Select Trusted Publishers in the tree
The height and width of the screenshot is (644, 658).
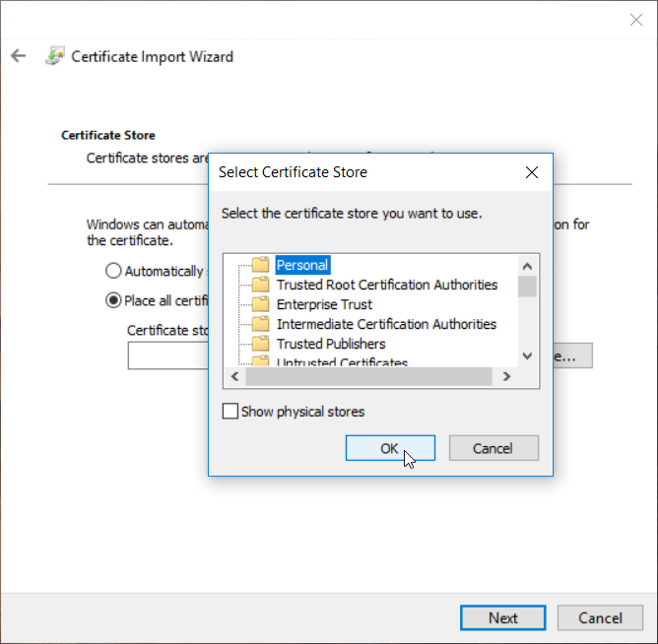point(331,344)
